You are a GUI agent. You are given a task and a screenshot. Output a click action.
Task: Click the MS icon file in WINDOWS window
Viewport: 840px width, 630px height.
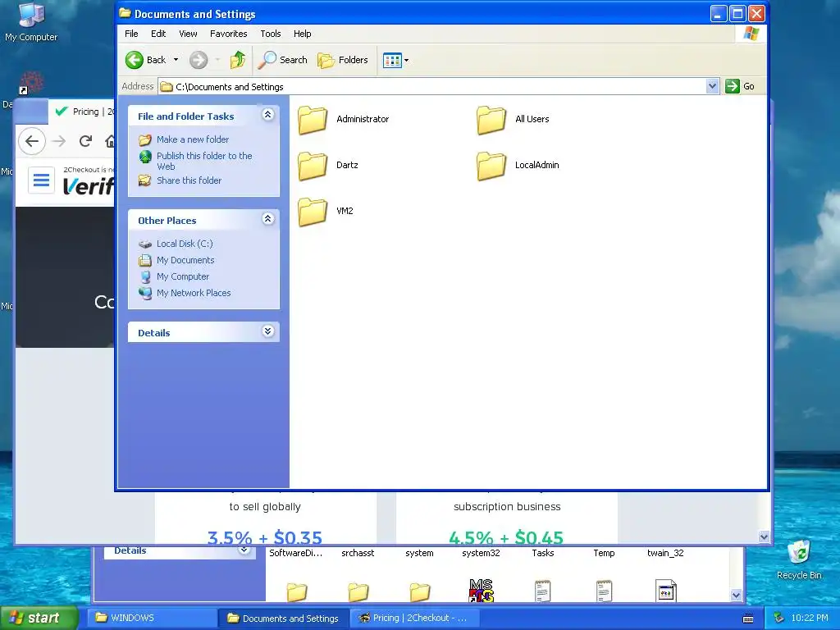(x=481, y=591)
